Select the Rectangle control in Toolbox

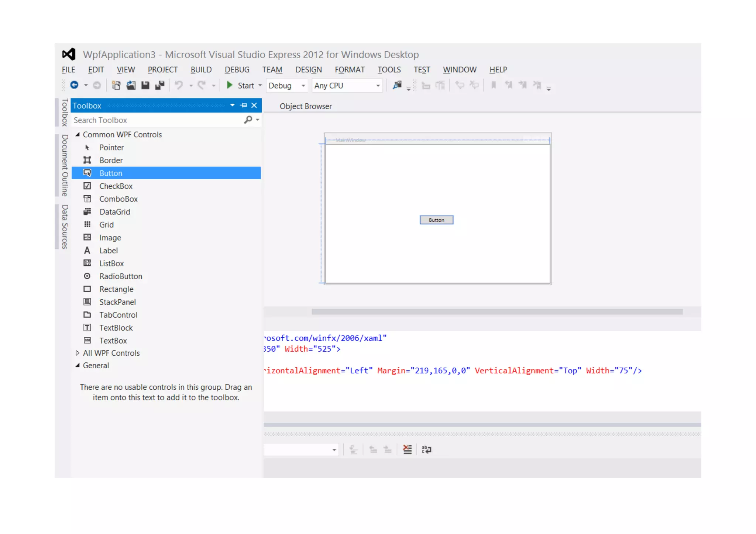[x=166, y=289]
